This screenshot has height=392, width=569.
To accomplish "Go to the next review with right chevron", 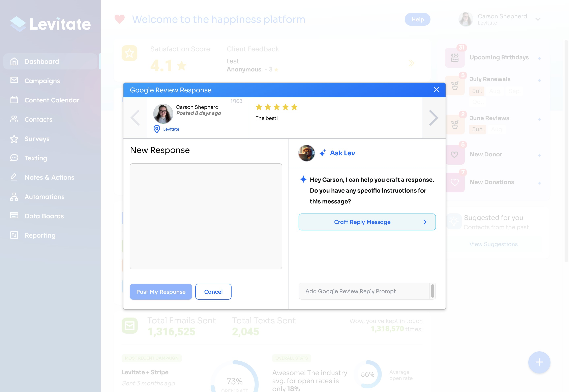I will pyautogui.click(x=434, y=118).
